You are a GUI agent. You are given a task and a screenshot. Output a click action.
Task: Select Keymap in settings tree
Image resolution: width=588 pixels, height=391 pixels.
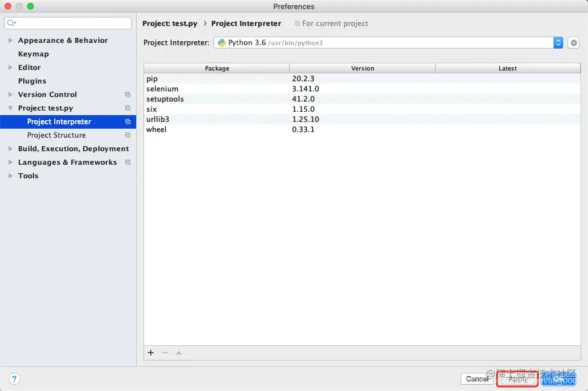[33, 54]
